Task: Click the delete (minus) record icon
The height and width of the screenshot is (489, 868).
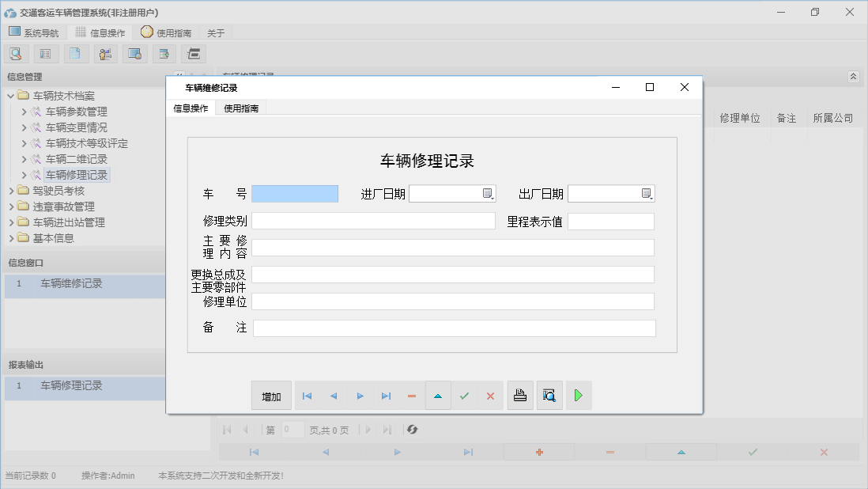Action: [412, 395]
